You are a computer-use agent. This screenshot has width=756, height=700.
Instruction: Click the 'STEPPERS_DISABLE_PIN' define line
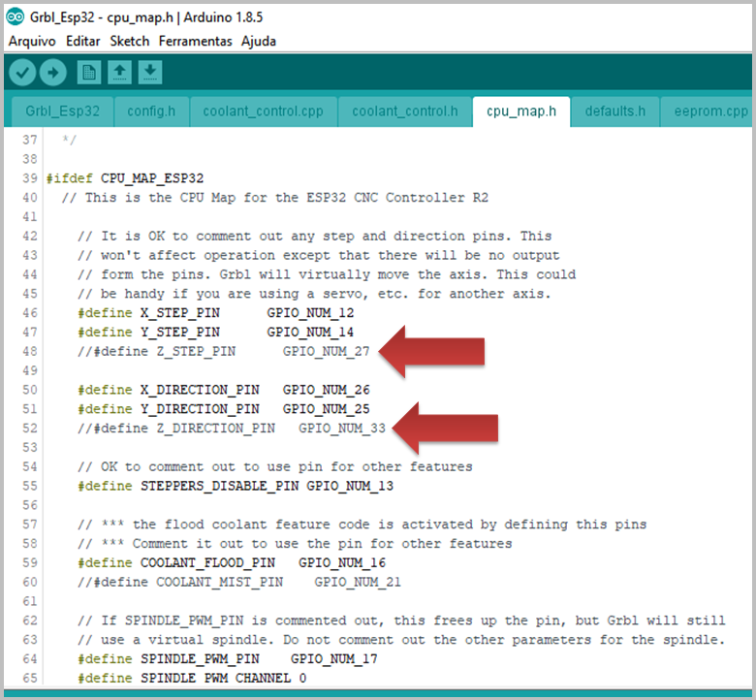[236, 486]
